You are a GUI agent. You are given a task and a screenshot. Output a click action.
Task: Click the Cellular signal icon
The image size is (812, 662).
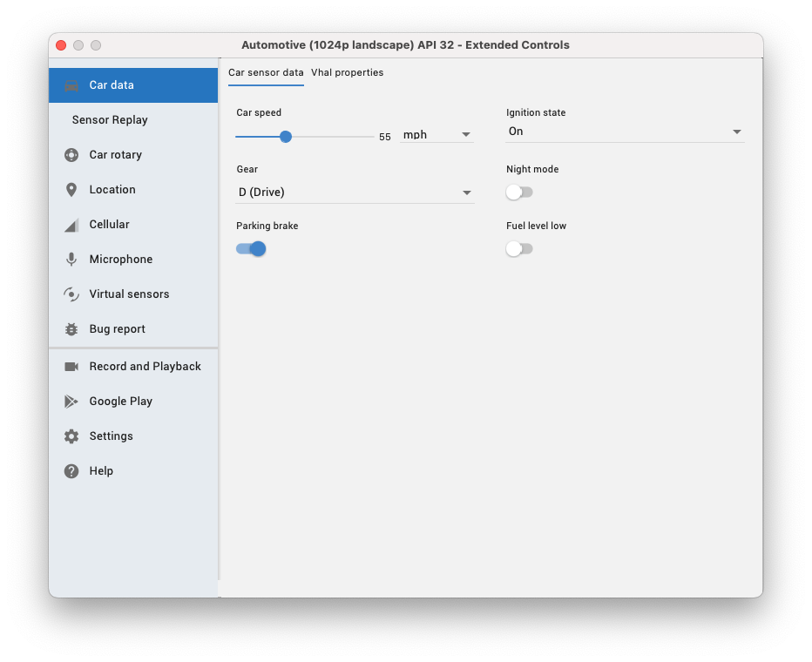(71, 225)
